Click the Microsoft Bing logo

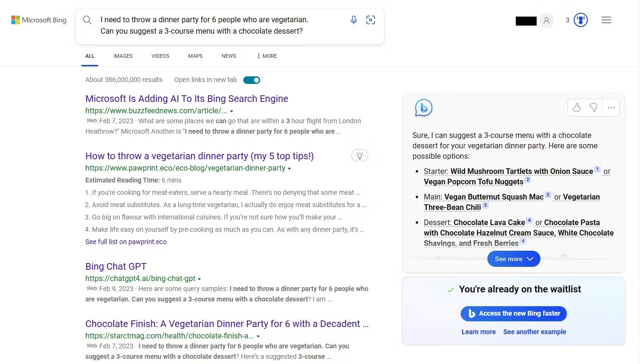point(39,20)
